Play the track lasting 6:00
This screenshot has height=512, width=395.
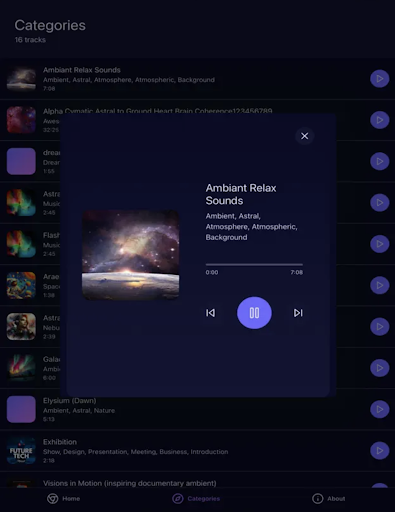[x=379, y=368]
